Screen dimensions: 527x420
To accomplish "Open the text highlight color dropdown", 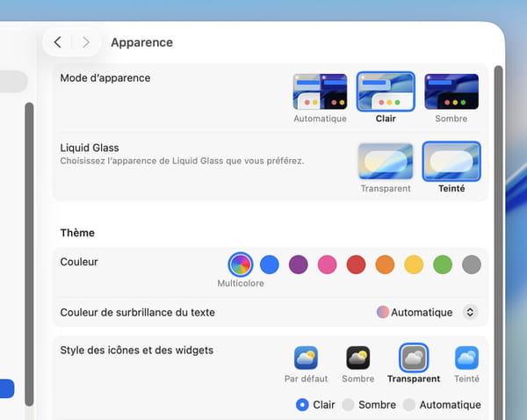I will coord(469,312).
